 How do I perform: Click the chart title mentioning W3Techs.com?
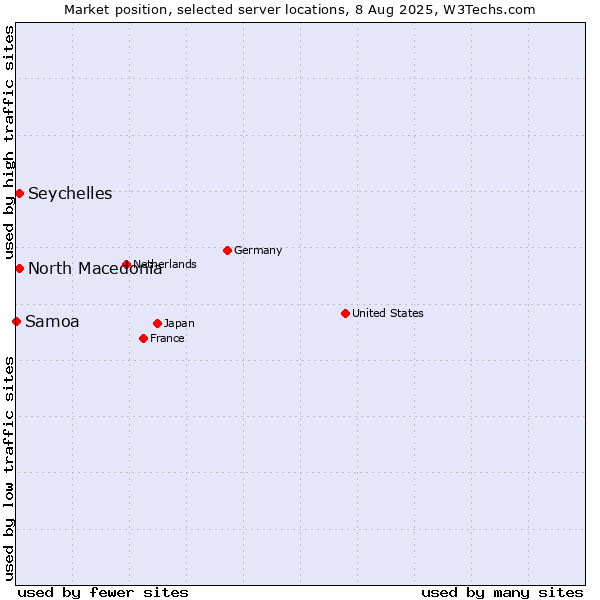click(x=300, y=10)
